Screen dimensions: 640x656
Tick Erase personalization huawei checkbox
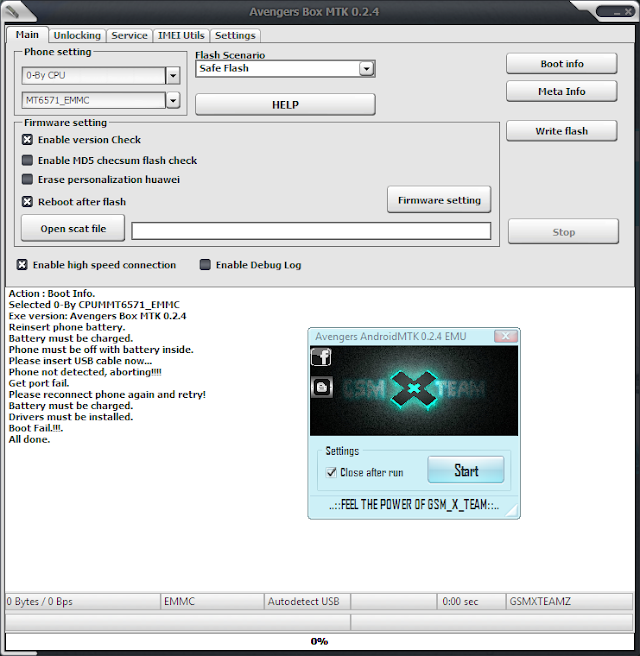point(27,179)
